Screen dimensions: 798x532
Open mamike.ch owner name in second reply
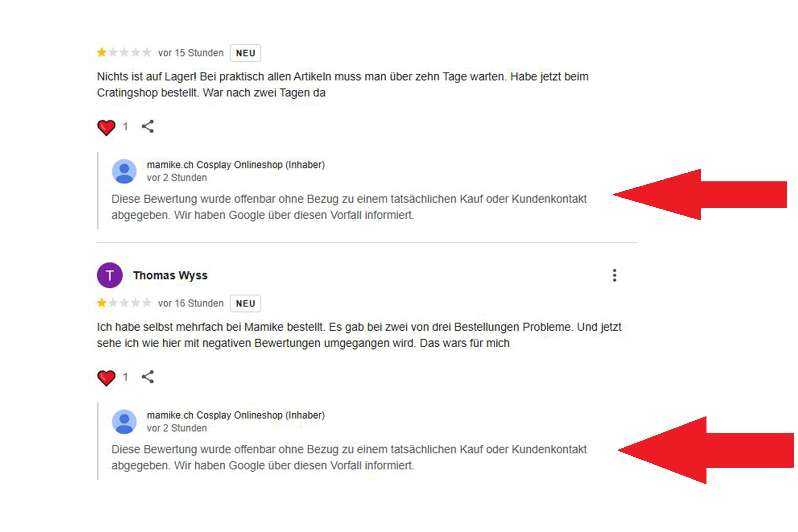click(x=236, y=415)
